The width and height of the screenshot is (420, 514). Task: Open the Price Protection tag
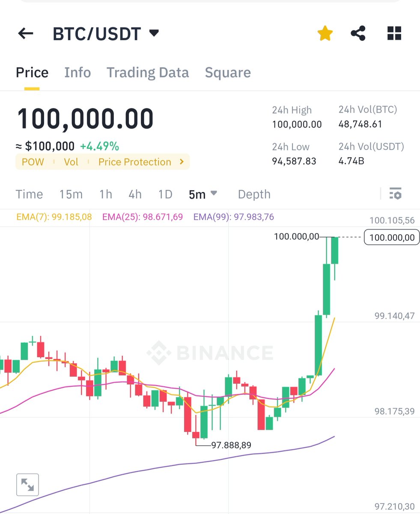click(134, 162)
